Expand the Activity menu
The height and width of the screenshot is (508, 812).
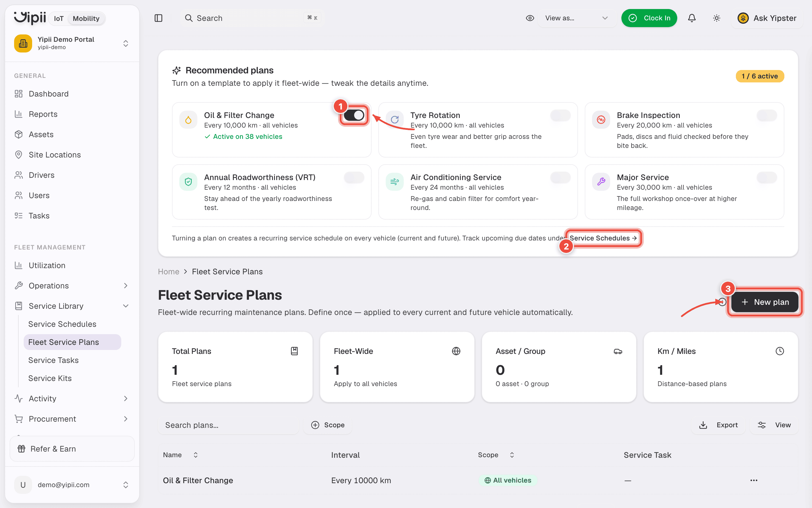pos(72,398)
